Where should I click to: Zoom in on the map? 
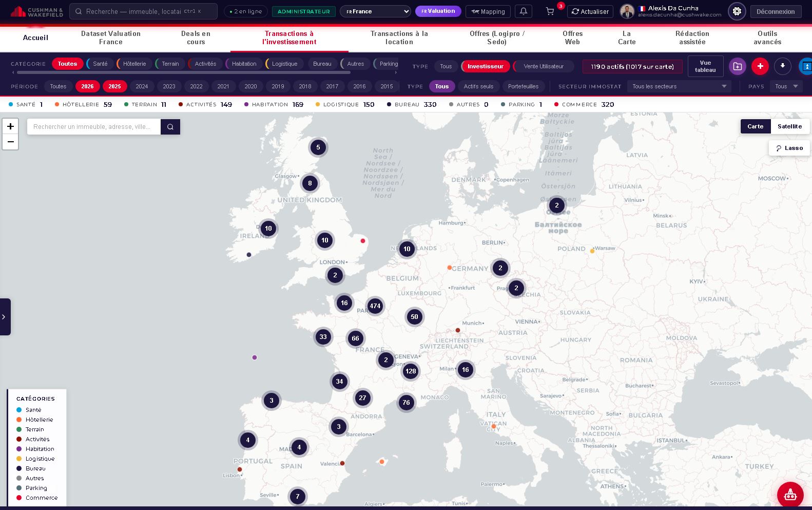pyautogui.click(x=10, y=126)
